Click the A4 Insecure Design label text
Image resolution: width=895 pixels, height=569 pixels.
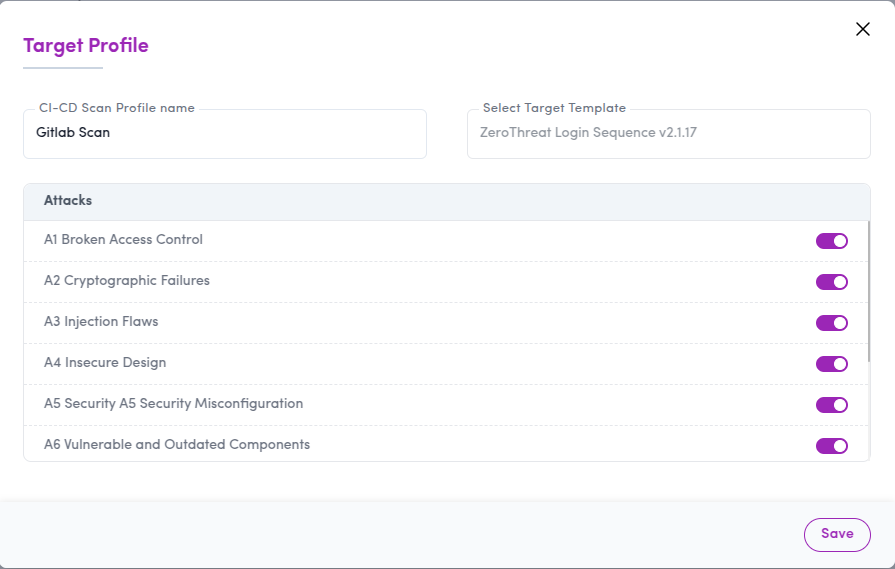[x=105, y=363]
